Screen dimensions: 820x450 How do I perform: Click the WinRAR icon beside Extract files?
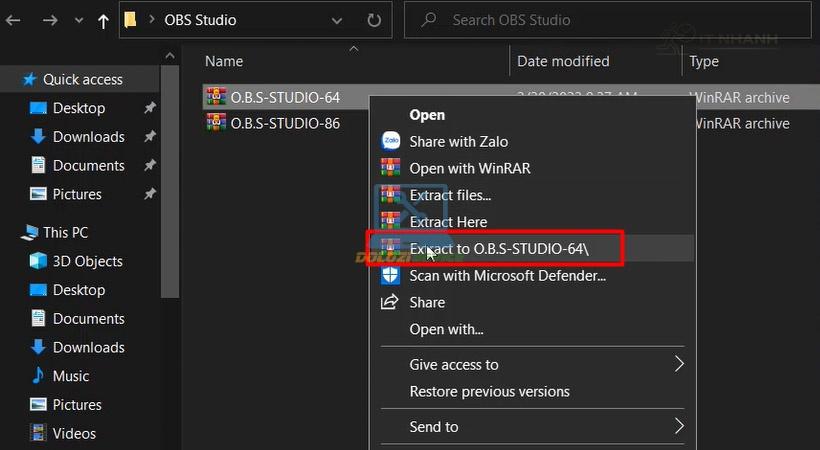pyautogui.click(x=390, y=195)
